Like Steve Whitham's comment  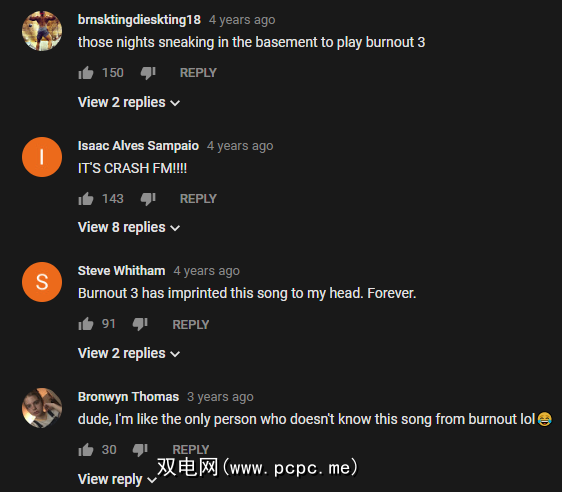point(86,324)
